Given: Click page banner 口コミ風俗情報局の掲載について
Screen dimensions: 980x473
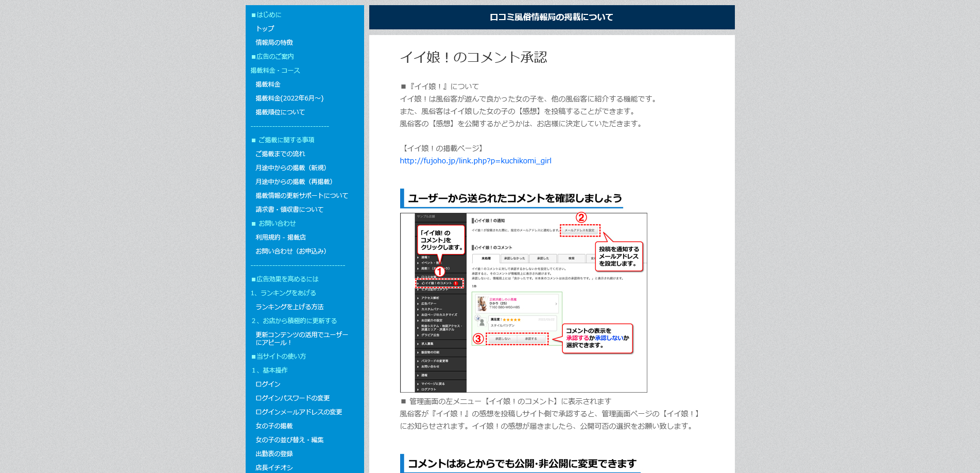Looking at the screenshot, I should pyautogui.click(x=552, y=17).
